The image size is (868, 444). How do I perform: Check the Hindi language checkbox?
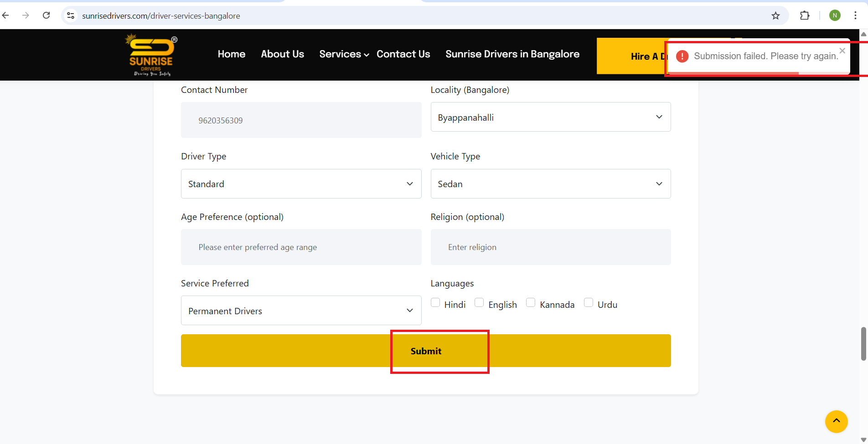tap(436, 303)
